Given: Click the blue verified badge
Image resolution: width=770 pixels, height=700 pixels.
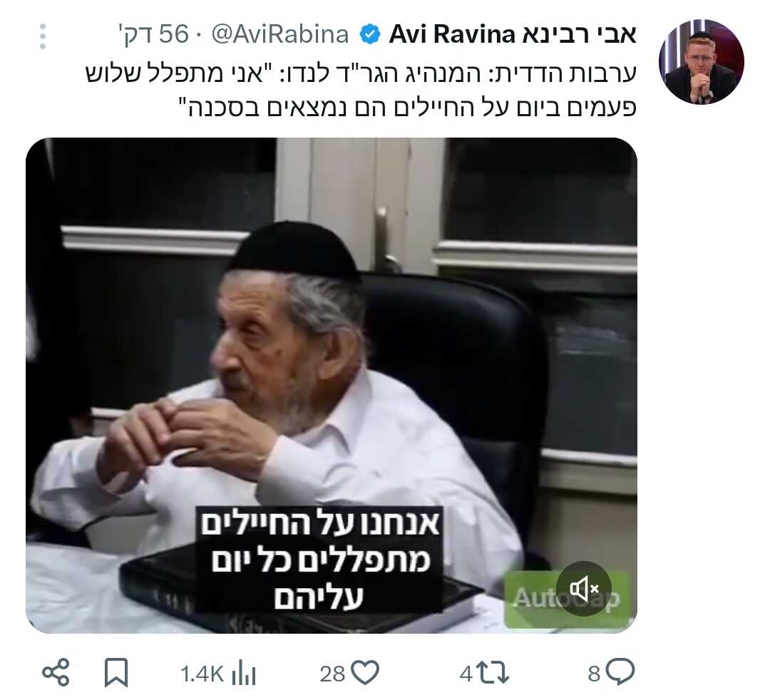Looking at the screenshot, I should 370,35.
